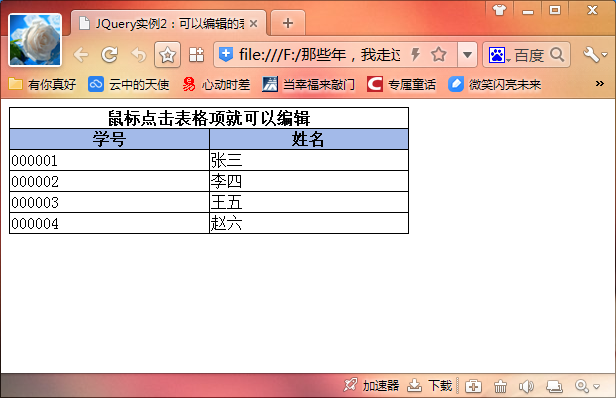
Task: Edit the name cell 王五
Action: (309, 202)
